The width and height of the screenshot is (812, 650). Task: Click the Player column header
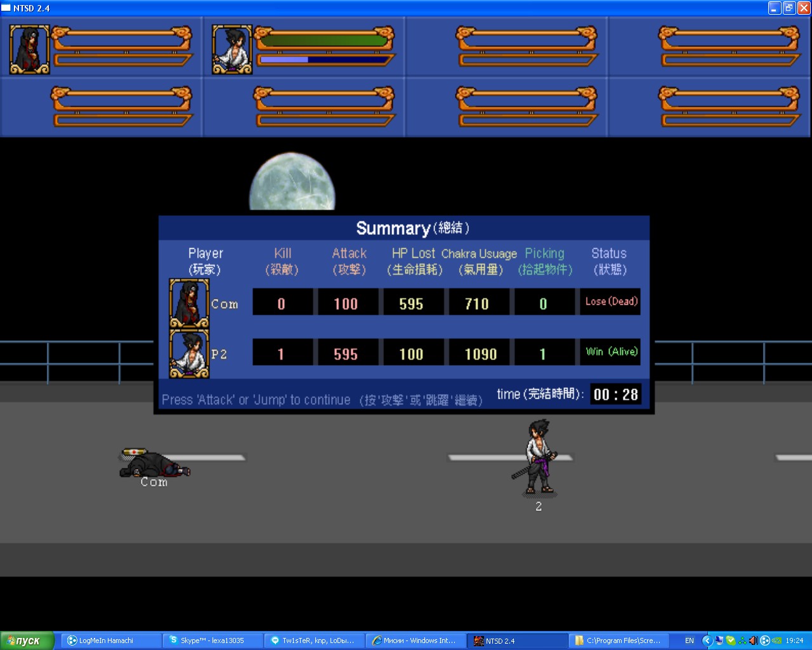[206, 261]
